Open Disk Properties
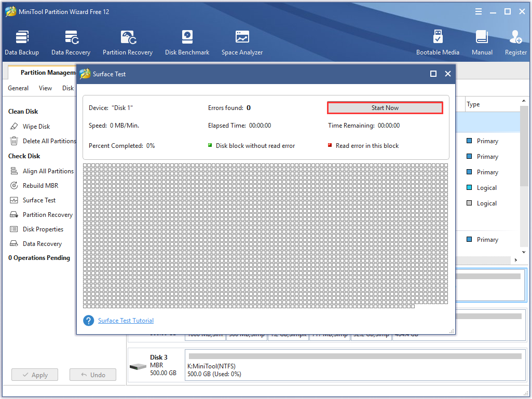Image resolution: width=532 pixels, height=399 pixels. (x=37, y=229)
